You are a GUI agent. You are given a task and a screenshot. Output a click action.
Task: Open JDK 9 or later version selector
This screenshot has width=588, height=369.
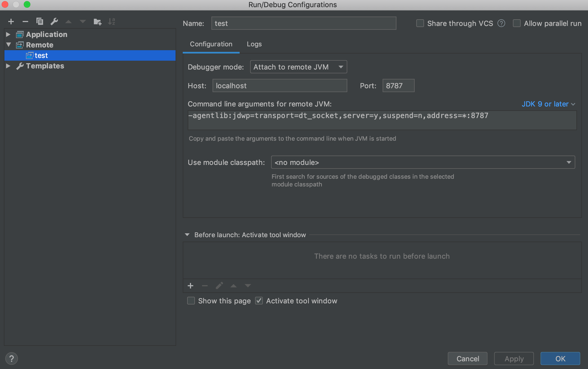tap(548, 104)
